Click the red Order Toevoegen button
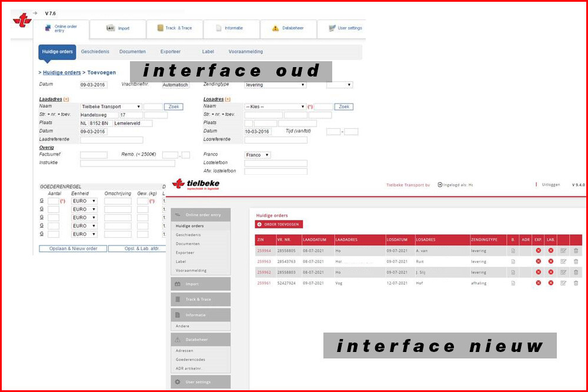 (279, 224)
